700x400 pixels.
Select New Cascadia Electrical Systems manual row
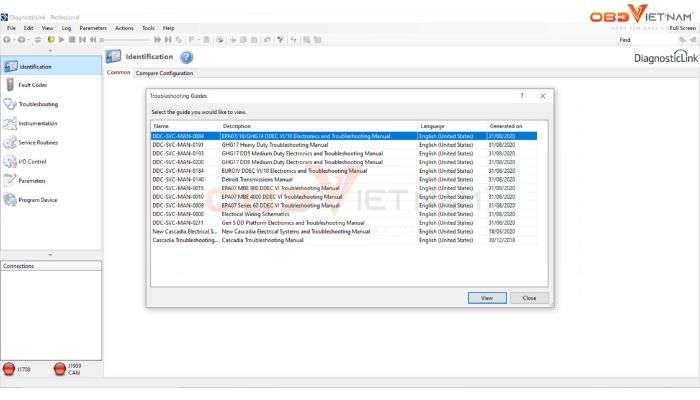click(x=344, y=232)
